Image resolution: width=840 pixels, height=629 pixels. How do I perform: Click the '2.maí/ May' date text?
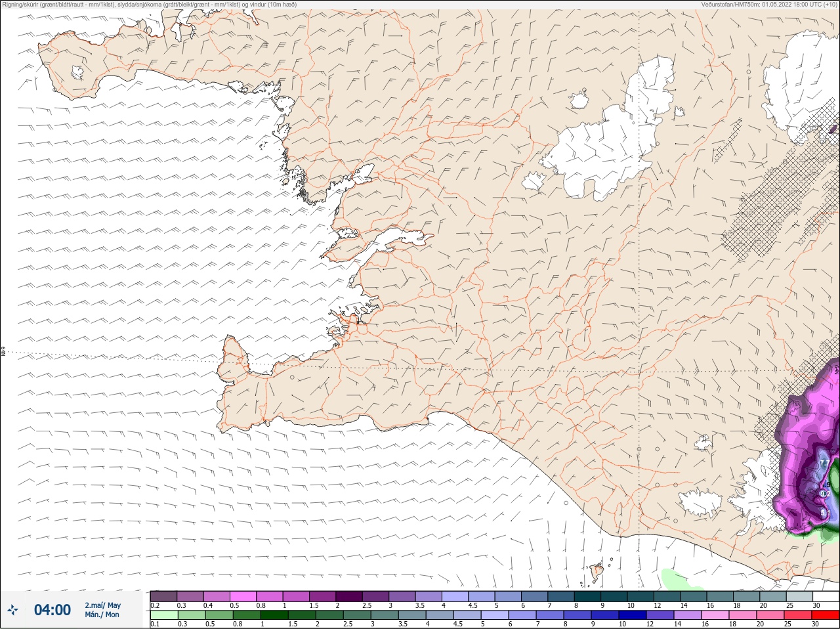102,605
